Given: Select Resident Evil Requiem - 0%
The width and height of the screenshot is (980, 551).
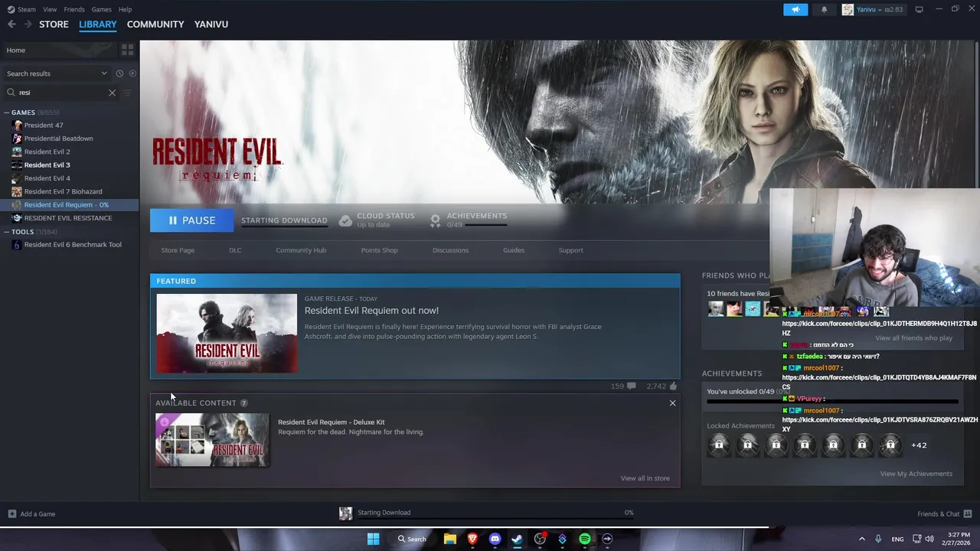Looking at the screenshot, I should tap(69, 204).
